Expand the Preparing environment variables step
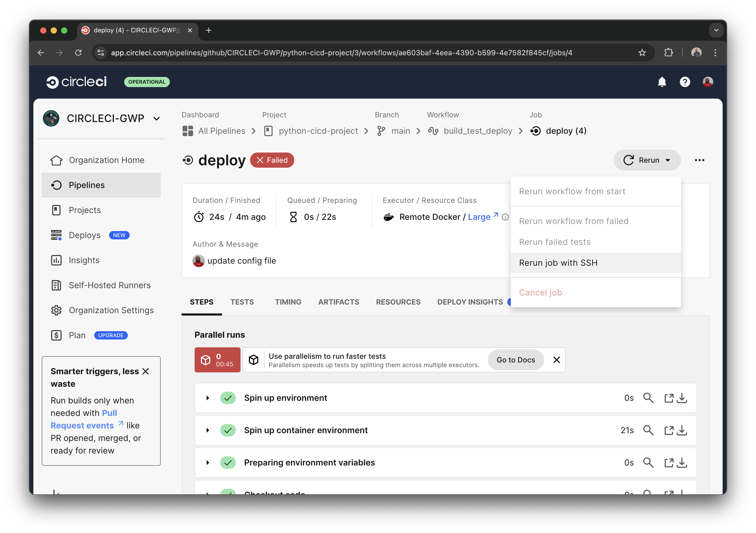This screenshot has width=756, height=533. pyautogui.click(x=207, y=462)
